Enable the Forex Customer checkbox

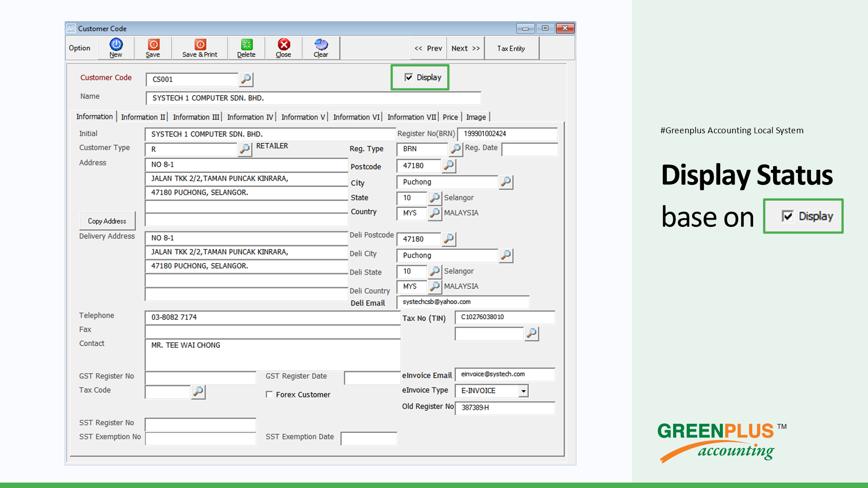269,394
